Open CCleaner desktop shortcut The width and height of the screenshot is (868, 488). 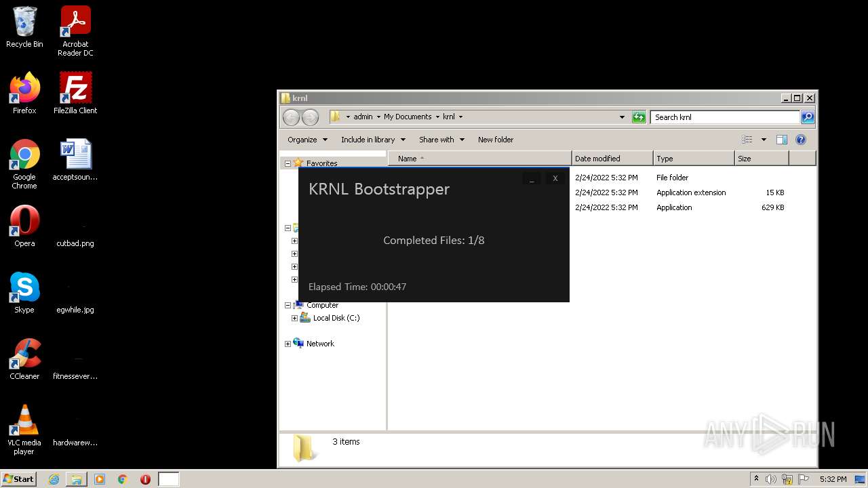click(24, 359)
